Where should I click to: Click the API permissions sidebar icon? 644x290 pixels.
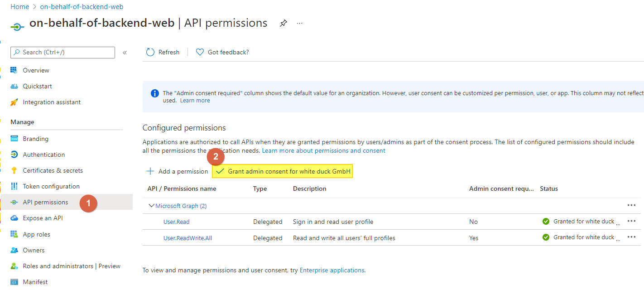point(14,202)
